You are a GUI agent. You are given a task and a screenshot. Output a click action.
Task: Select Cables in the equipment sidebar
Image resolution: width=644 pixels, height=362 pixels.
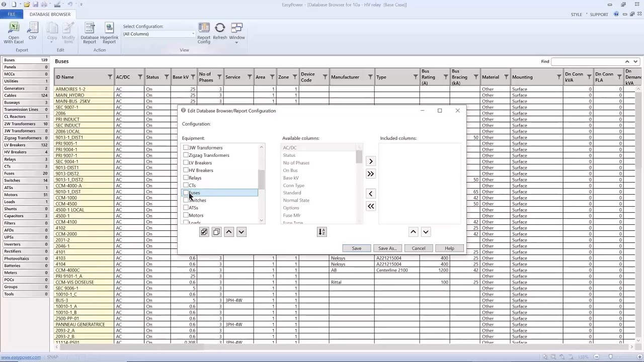[26, 95]
